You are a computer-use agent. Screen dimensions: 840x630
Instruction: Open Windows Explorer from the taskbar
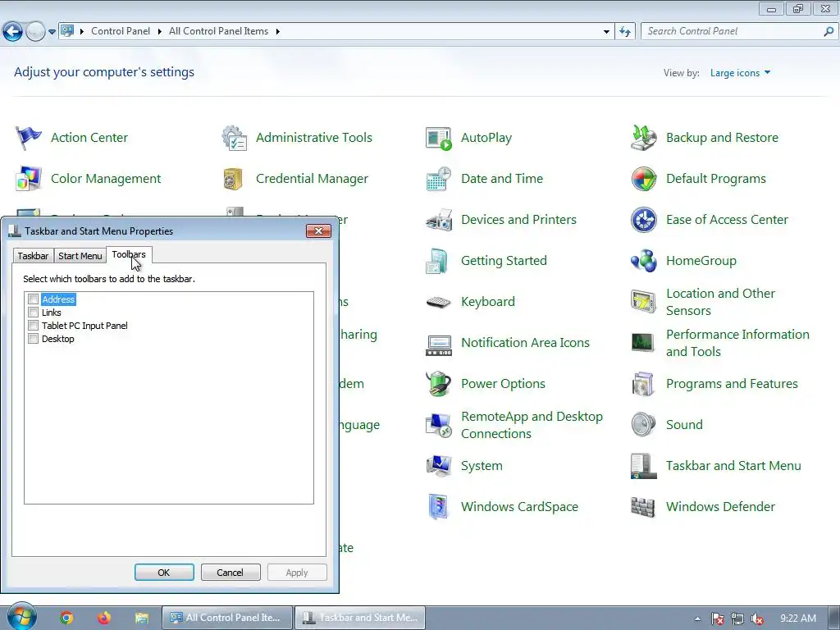141,619
